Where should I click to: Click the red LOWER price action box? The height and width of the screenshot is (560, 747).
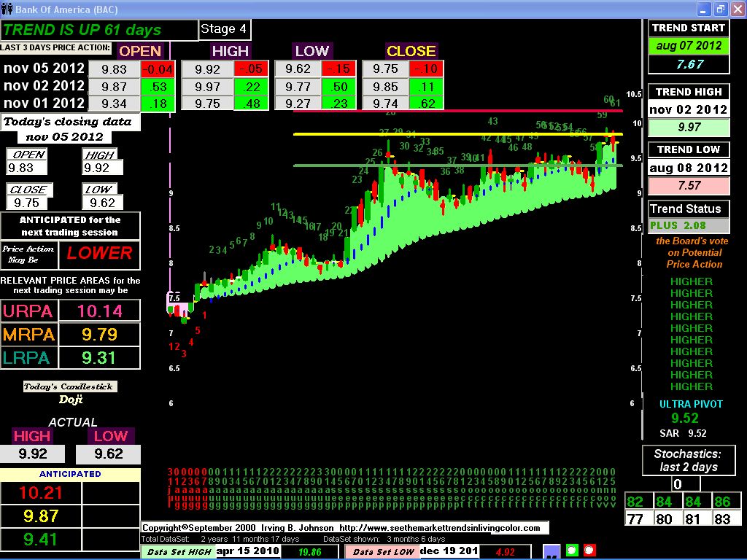coord(99,253)
